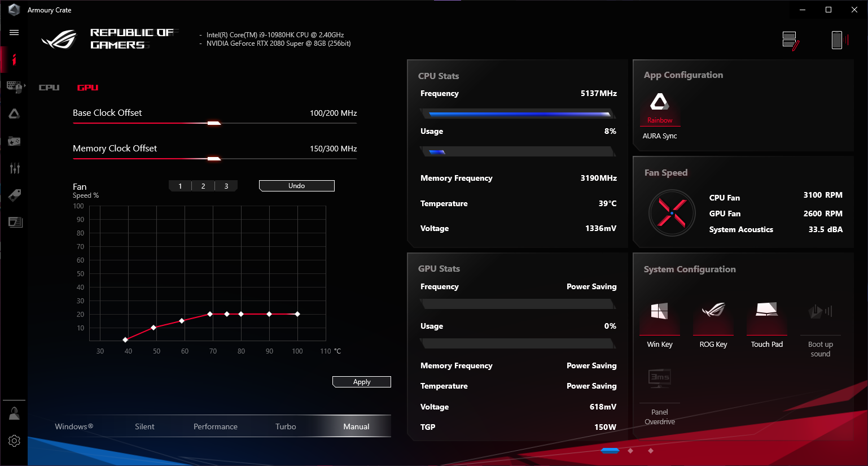Go to second page indicator dot

tap(630, 451)
